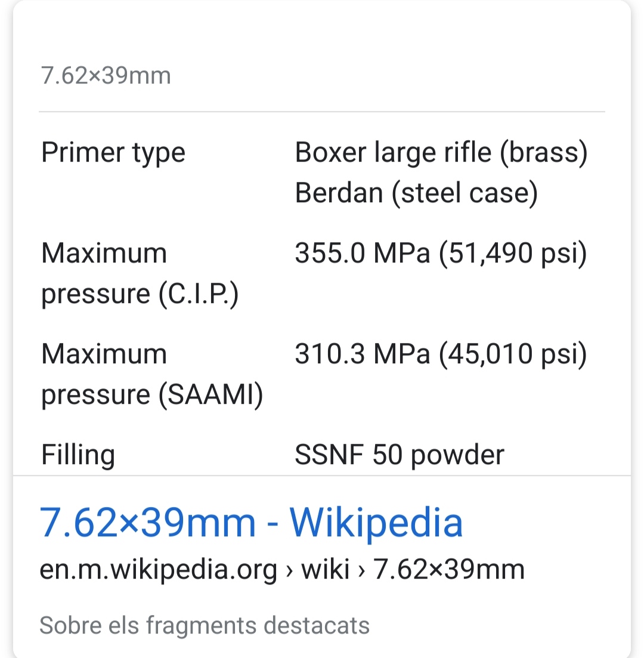This screenshot has width=644, height=658.
Task: Click the Maximum pressure (C.I.P.) label
Action: click(x=140, y=273)
